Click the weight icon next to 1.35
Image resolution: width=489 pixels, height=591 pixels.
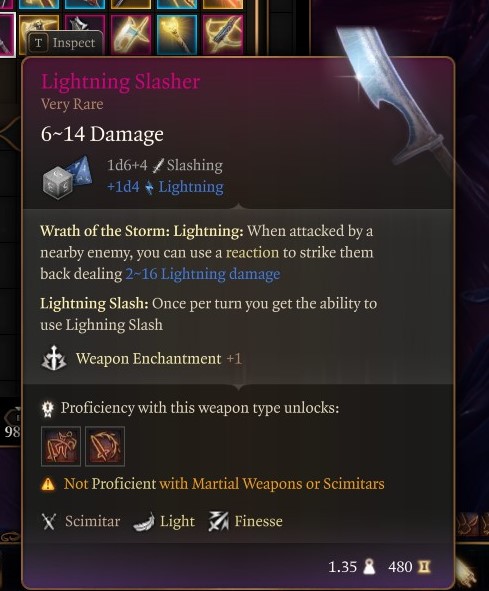click(369, 567)
